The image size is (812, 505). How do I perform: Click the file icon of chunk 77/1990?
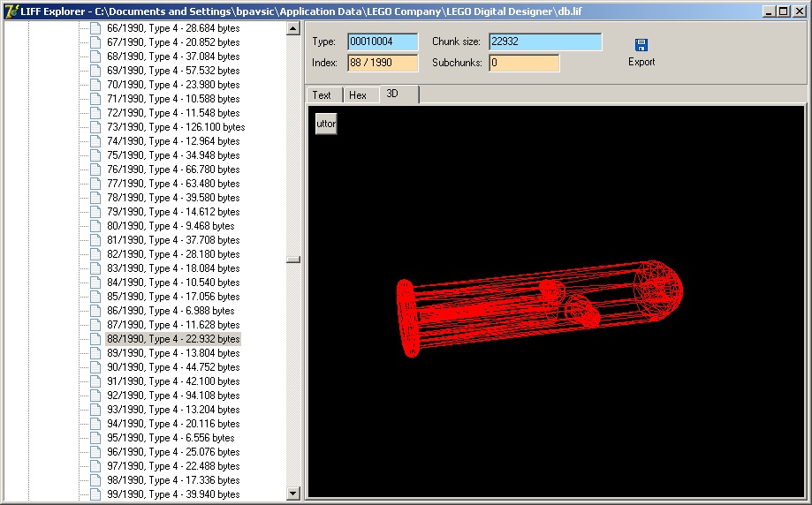coord(95,183)
